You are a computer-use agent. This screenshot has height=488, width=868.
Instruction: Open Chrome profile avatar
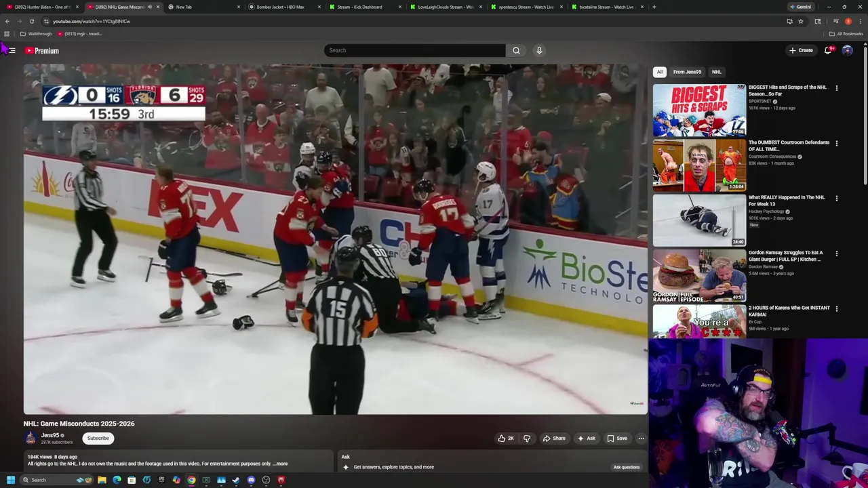848,21
